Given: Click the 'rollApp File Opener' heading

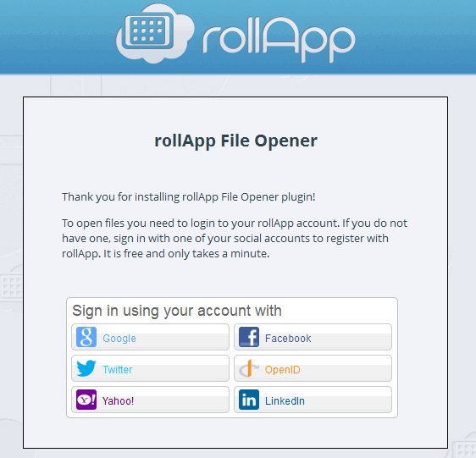Looking at the screenshot, I should pyautogui.click(x=235, y=141).
